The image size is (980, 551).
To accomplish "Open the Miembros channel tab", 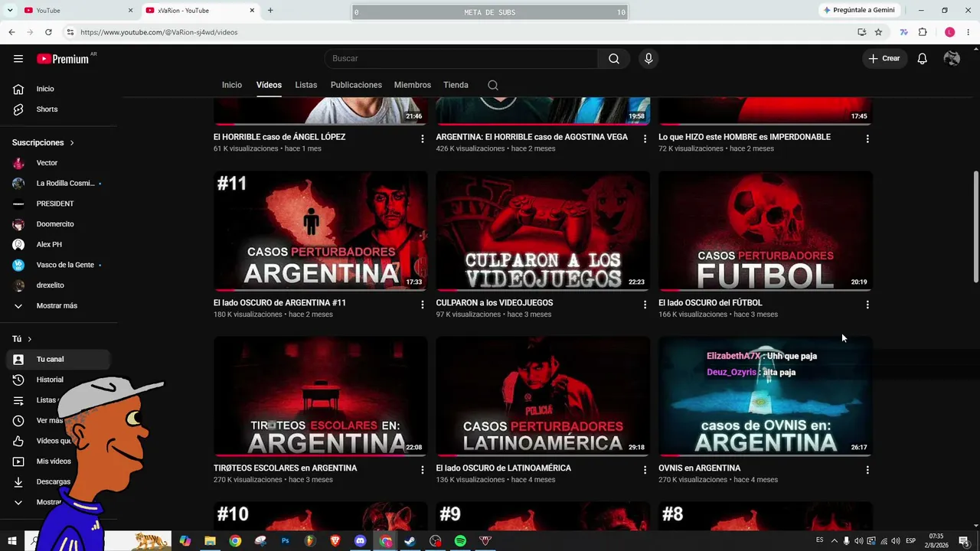I will pos(413,85).
